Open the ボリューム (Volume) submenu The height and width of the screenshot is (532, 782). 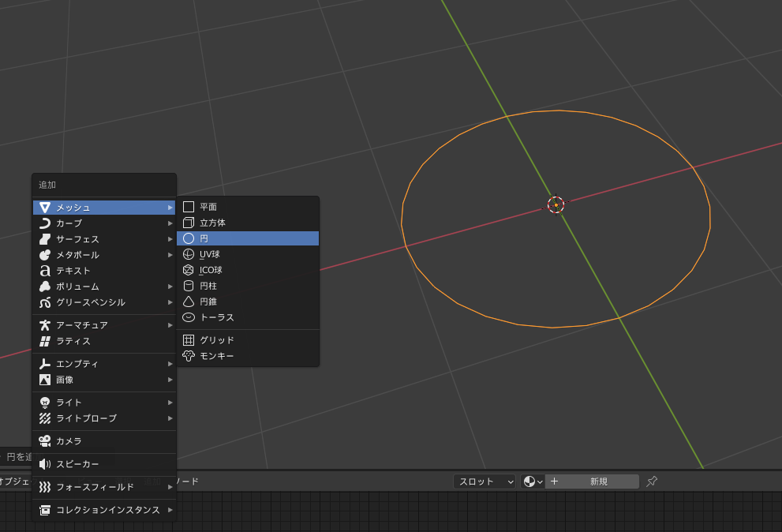pos(103,287)
